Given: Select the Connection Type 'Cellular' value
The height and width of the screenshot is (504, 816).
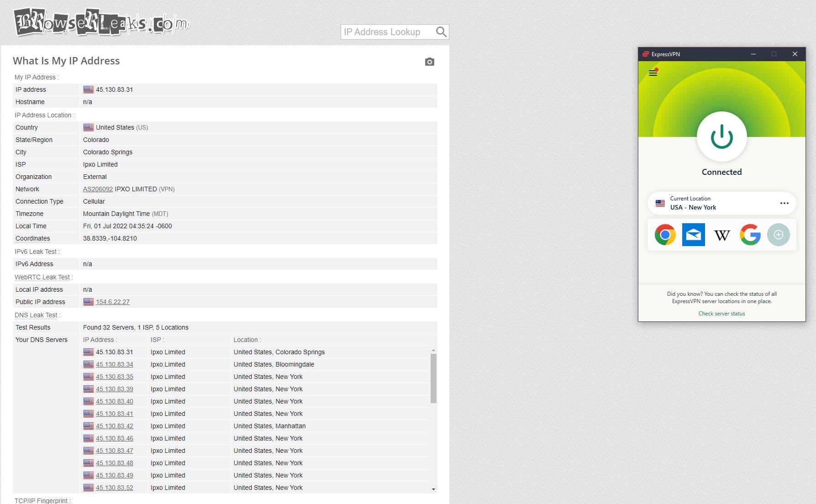Looking at the screenshot, I should click(x=94, y=201).
